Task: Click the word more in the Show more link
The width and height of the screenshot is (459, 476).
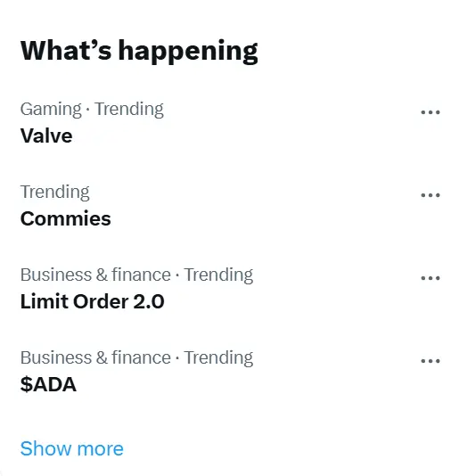Action: point(101,449)
